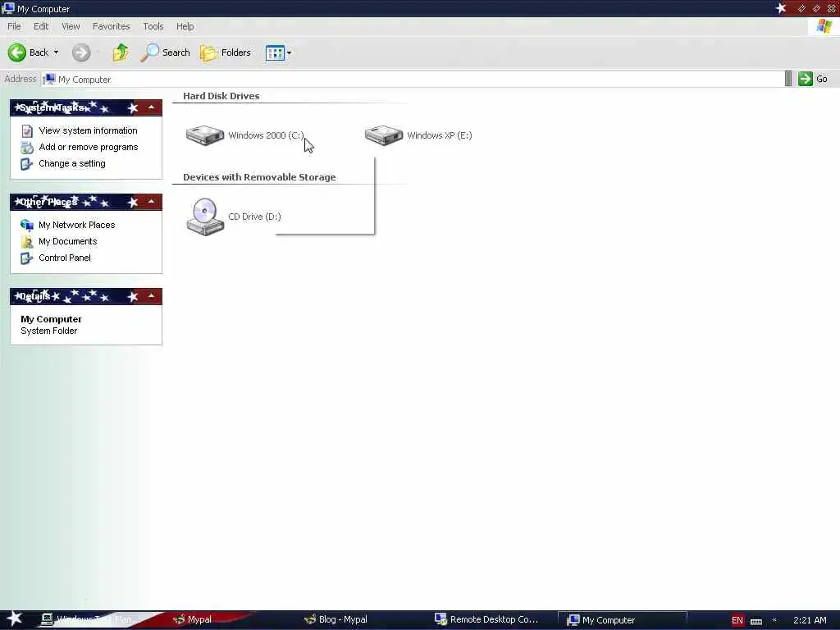Click Add or remove programs link
This screenshot has height=630, width=840.
89,147
